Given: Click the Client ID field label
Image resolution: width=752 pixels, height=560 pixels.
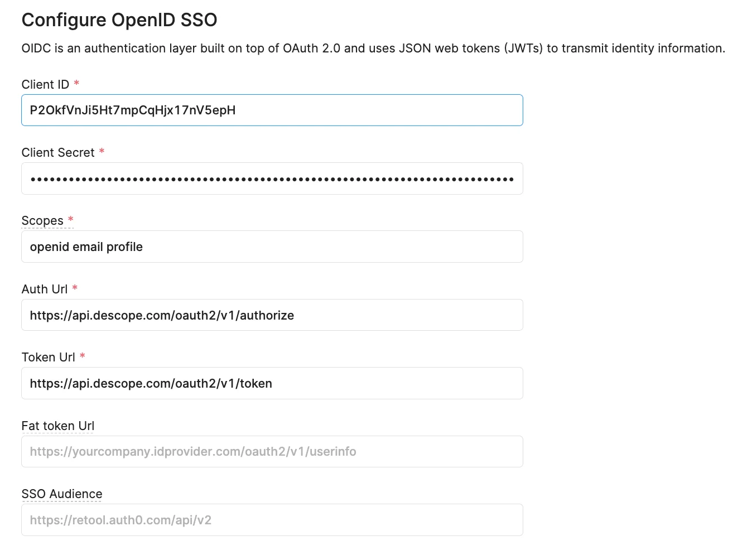Looking at the screenshot, I should point(45,84).
